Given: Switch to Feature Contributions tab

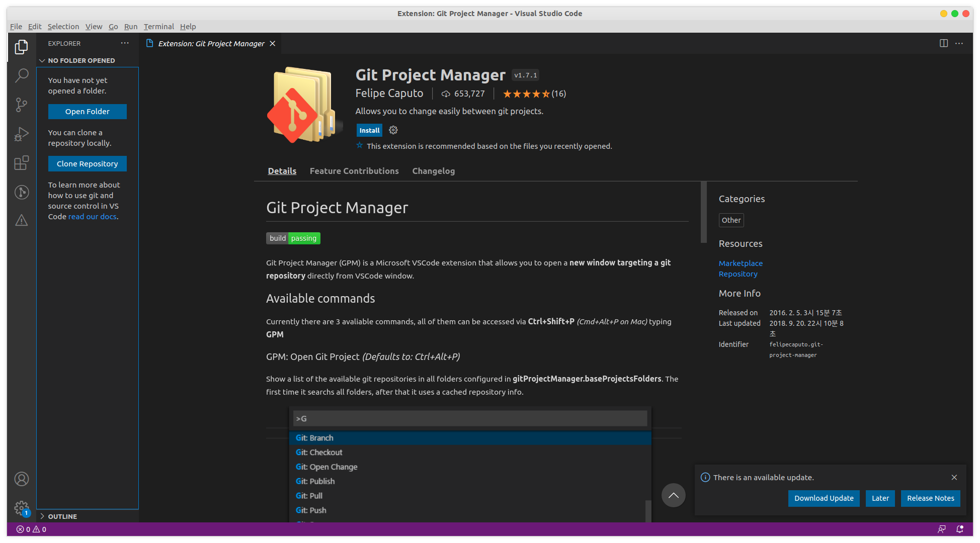Looking at the screenshot, I should click(354, 171).
